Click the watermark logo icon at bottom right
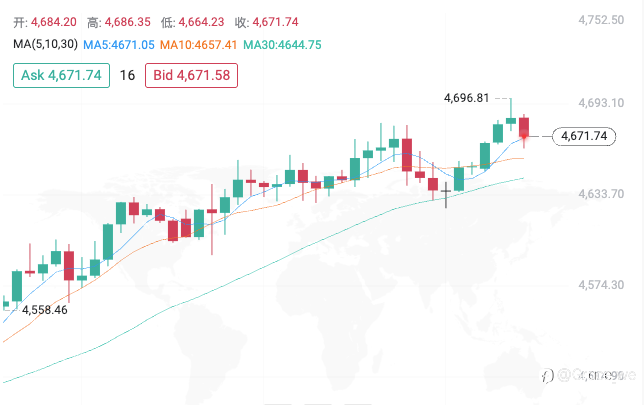Image resolution: width=644 pixels, height=405 pixels. [547, 375]
